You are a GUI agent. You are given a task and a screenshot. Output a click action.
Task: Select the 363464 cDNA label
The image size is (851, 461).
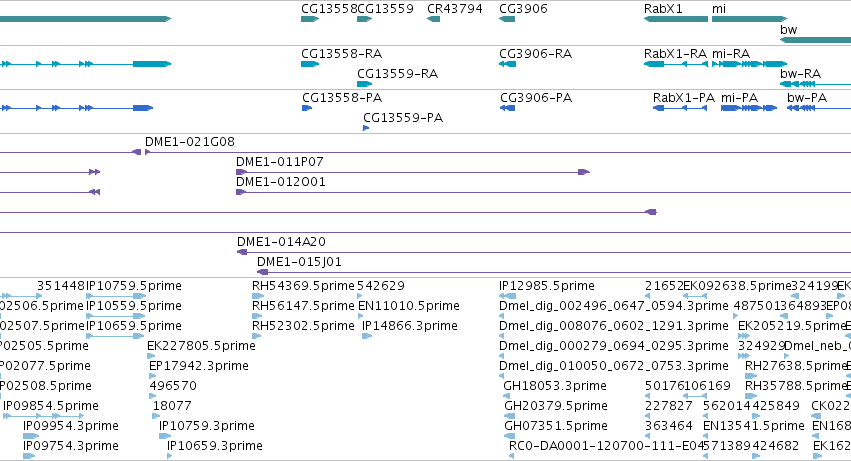pyautogui.click(x=669, y=426)
